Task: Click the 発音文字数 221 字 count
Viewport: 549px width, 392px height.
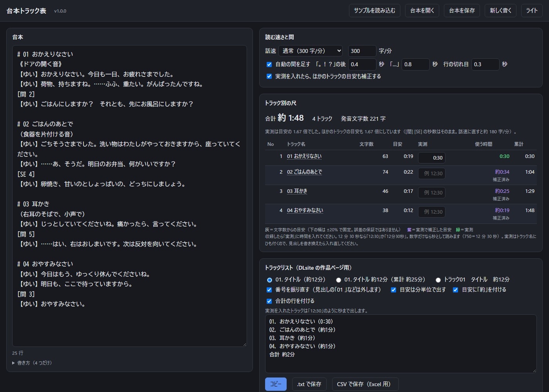Action: click(363, 119)
